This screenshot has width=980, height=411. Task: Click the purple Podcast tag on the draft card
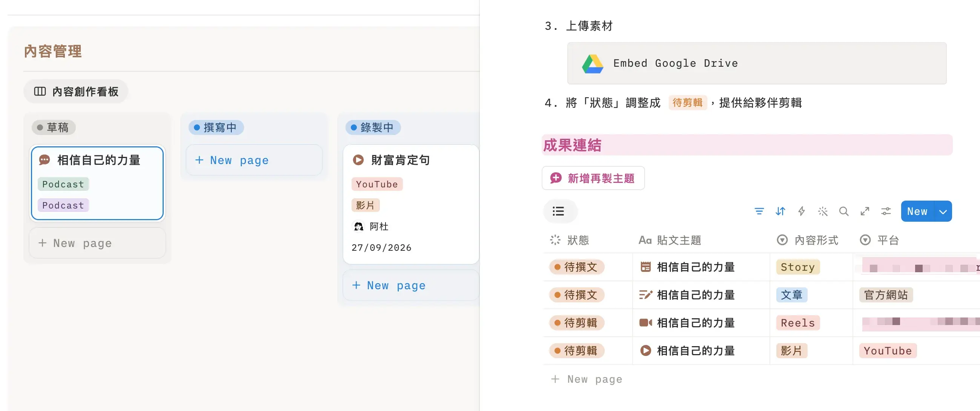(63, 205)
